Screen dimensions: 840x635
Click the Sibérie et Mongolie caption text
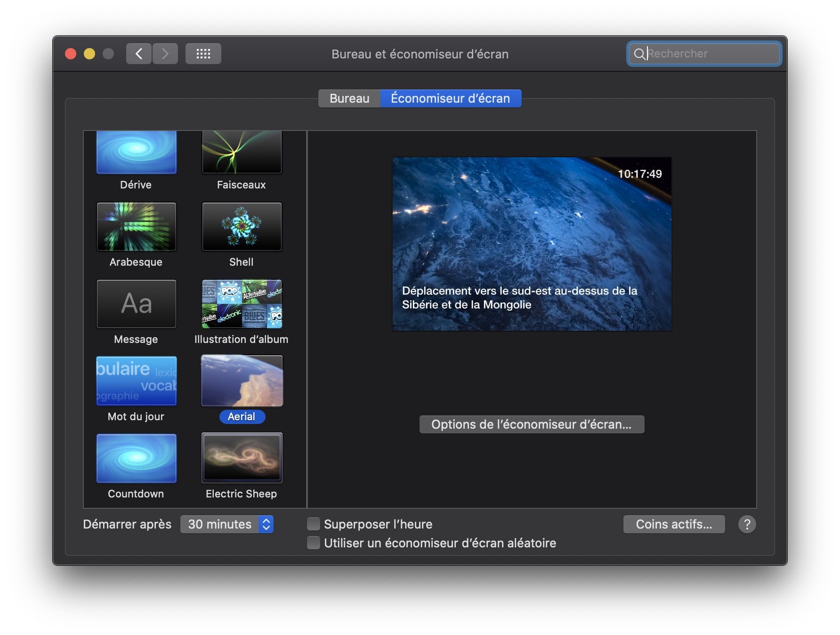[x=520, y=298]
